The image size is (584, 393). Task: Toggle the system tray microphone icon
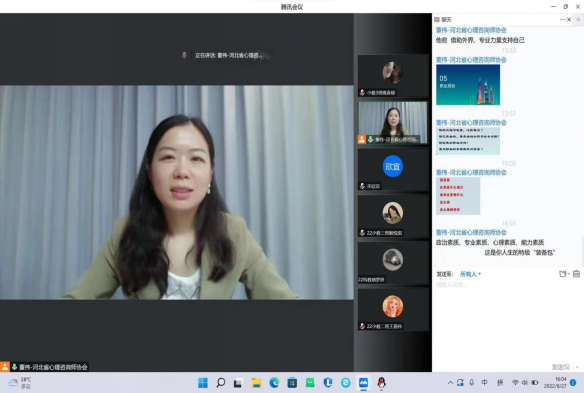click(x=472, y=383)
